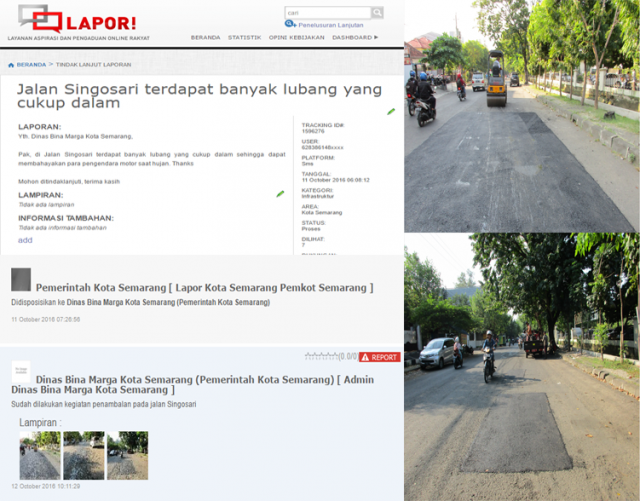Open the first attachment thumbnail
Viewport: 640px width, 501px height.
pyautogui.click(x=40, y=455)
